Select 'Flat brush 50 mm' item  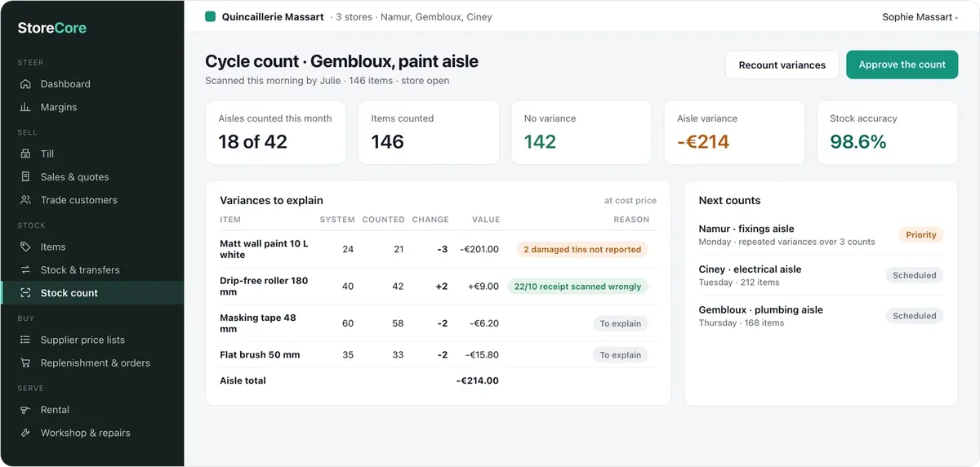point(260,355)
